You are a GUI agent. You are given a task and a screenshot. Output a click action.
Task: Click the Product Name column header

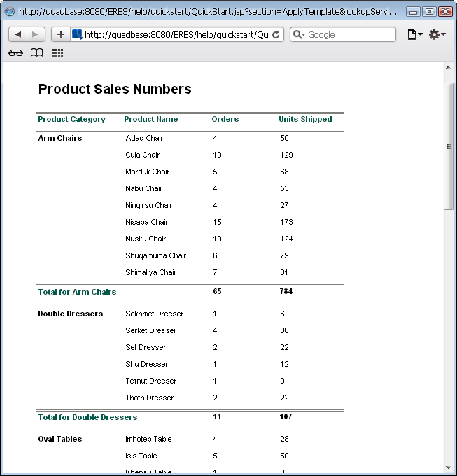150,119
